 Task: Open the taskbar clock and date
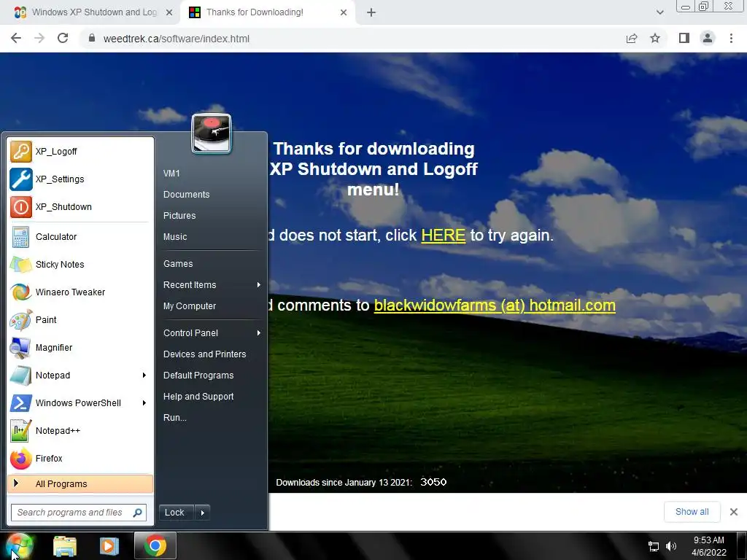click(709, 546)
